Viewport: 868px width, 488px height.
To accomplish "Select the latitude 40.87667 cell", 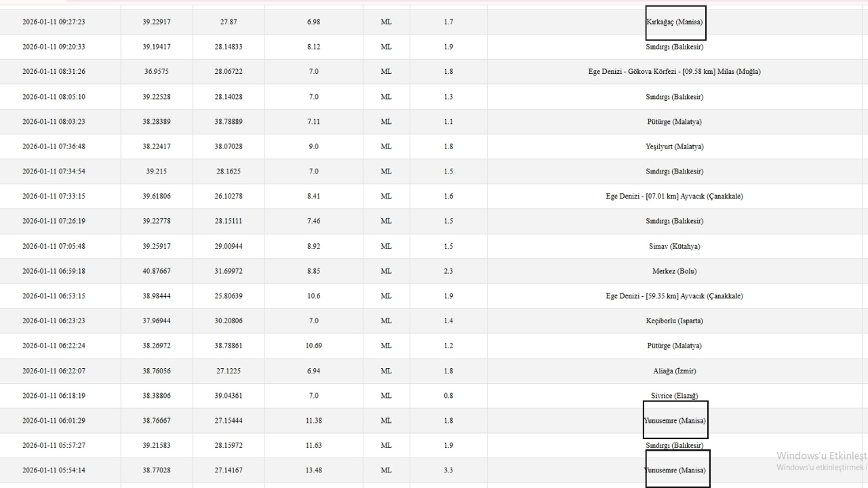I will click(x=157, y=271).
